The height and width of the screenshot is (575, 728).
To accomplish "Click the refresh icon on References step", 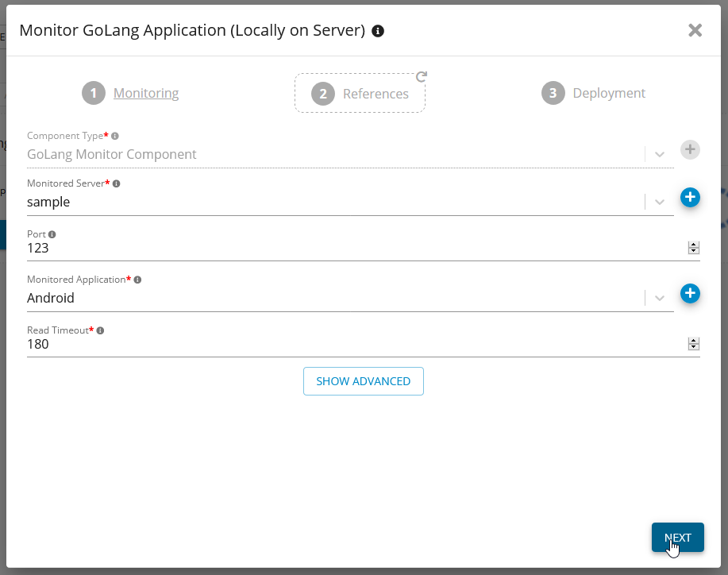I will coord(422,77).
